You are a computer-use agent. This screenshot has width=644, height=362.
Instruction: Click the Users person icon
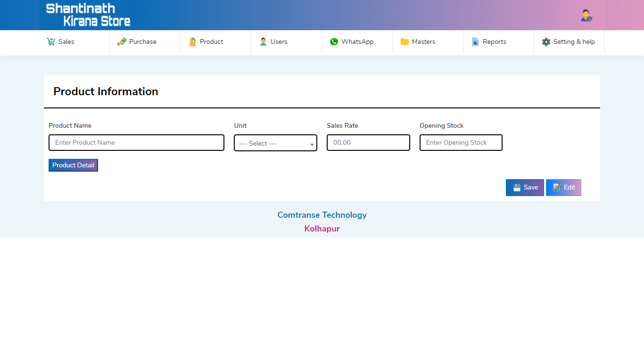tap(263, 41)
